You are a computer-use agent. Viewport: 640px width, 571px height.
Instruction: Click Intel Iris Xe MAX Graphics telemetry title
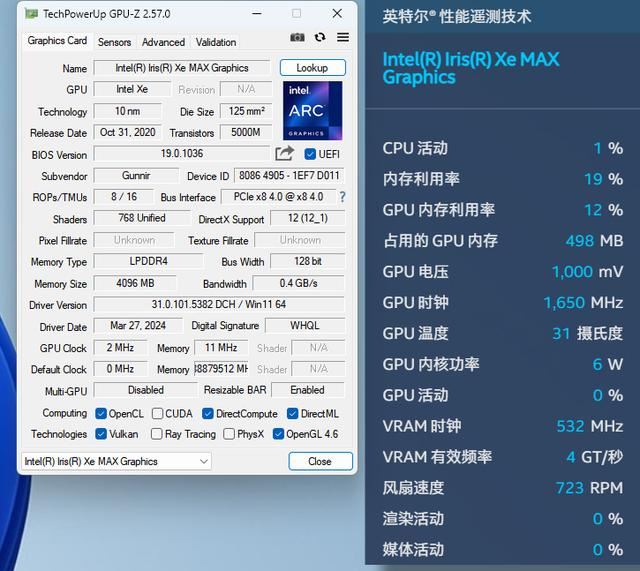471,68
